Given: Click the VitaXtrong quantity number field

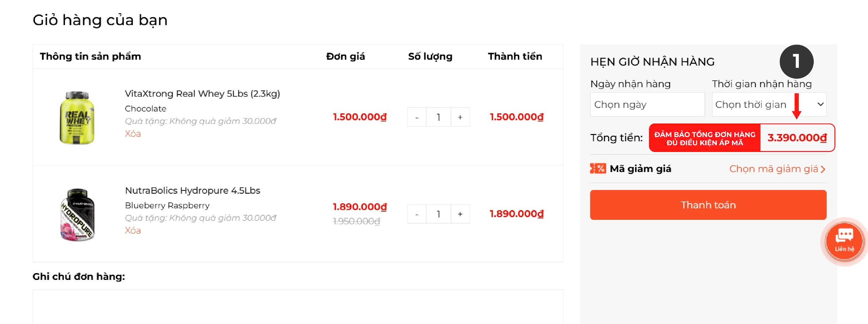Looking at the screenshot, I should coord(438,117).
